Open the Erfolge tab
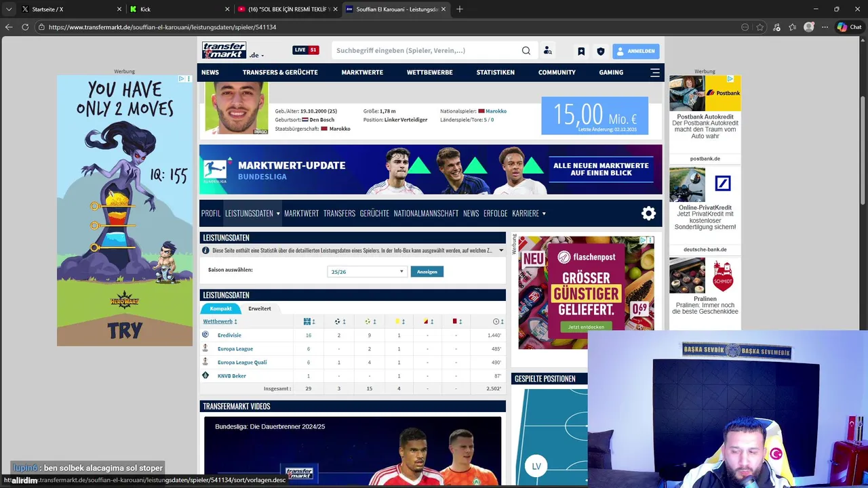 tap(495, 213)
